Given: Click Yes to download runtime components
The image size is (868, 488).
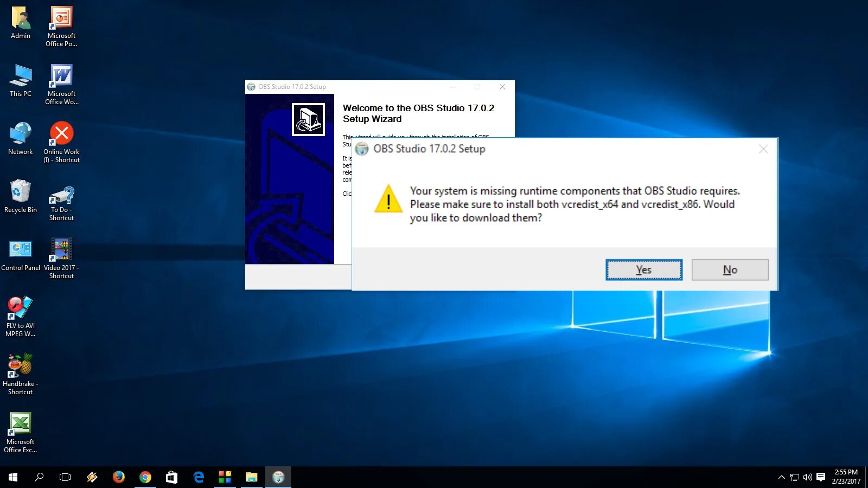Looking at the screenshot, I should (x=644, y=270).
